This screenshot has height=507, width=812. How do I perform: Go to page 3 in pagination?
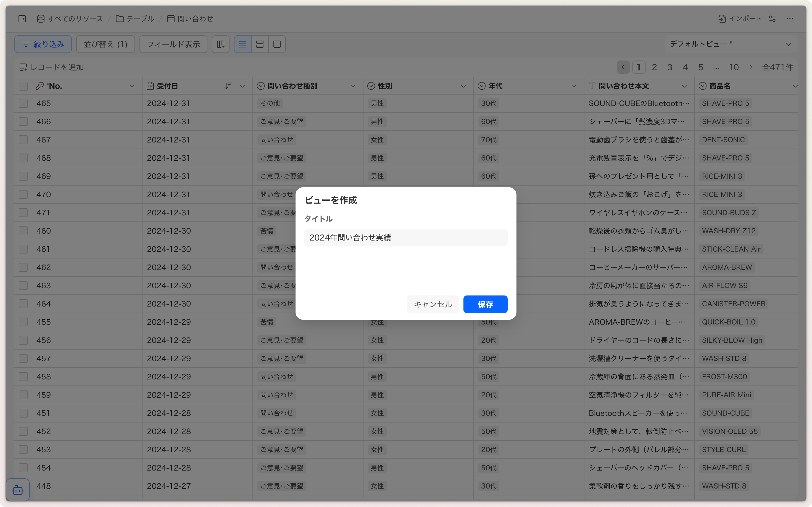tap(670, 67)
